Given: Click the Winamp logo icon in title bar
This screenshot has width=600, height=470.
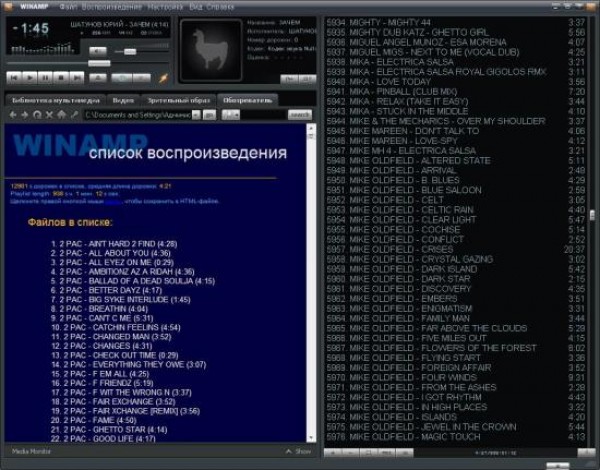Looking at the screenshot, I should pyautogui.click(x=8, y=7).
